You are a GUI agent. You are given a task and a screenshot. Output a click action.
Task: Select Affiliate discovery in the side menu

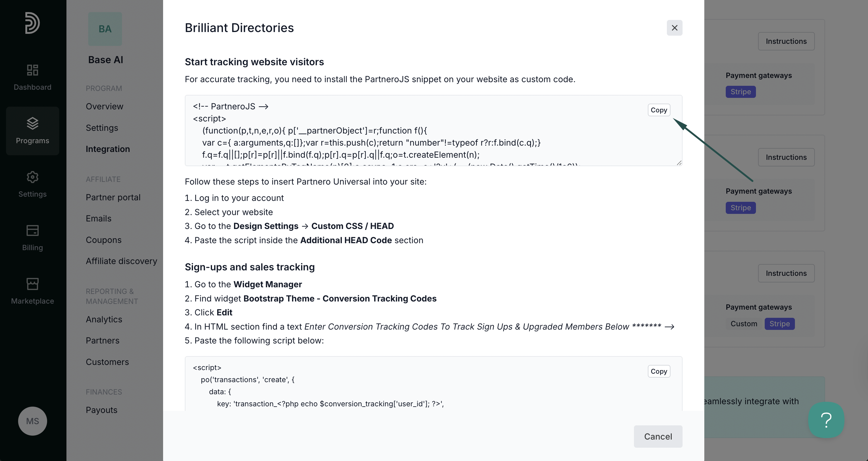click(121, 261)
